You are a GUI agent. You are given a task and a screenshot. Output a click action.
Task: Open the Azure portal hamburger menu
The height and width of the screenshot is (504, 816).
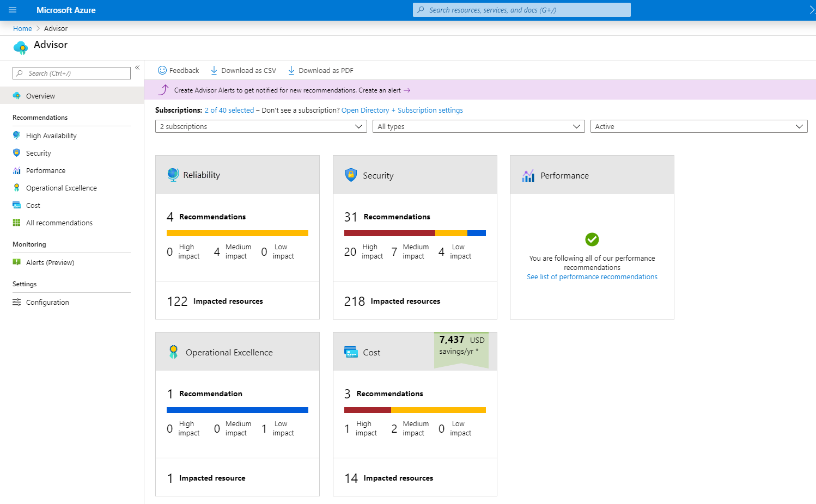point(13,9)
